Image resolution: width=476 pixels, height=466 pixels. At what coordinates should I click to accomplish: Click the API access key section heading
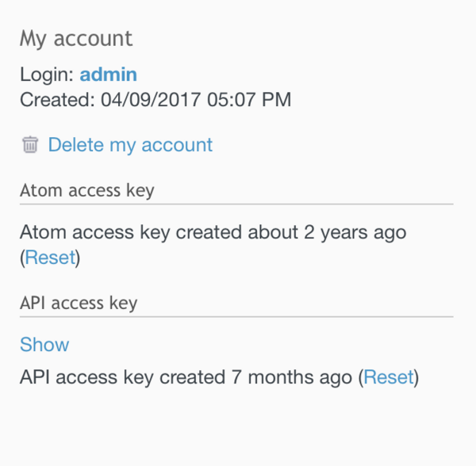pyautogui.click(x=79, y=303)
